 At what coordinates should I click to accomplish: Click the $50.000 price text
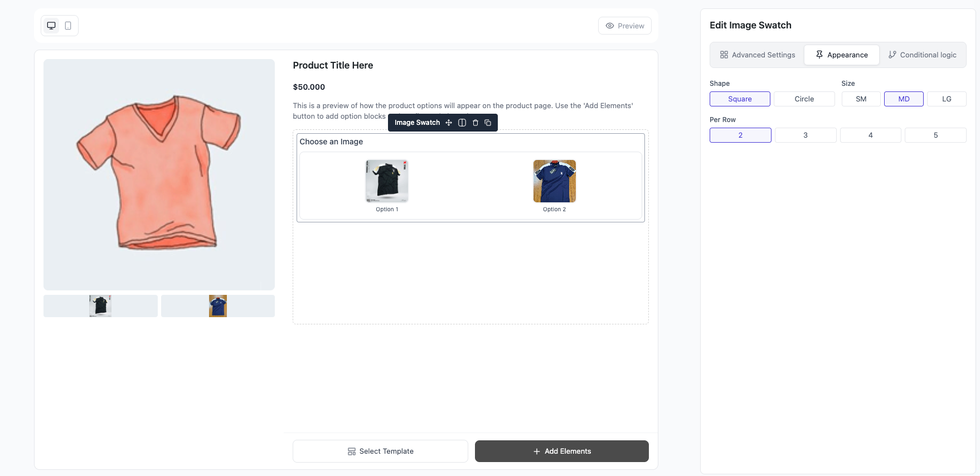[x=309, y=87]
